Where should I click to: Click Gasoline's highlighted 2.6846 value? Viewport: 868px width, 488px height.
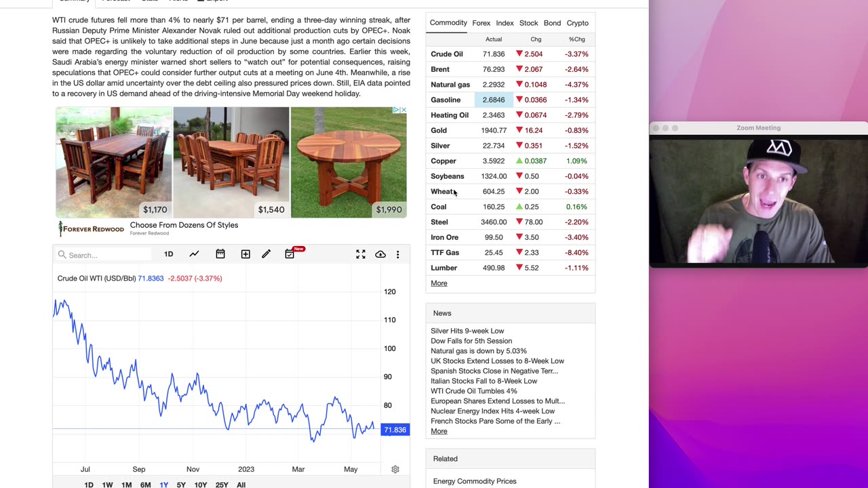(x=494, y=100)
